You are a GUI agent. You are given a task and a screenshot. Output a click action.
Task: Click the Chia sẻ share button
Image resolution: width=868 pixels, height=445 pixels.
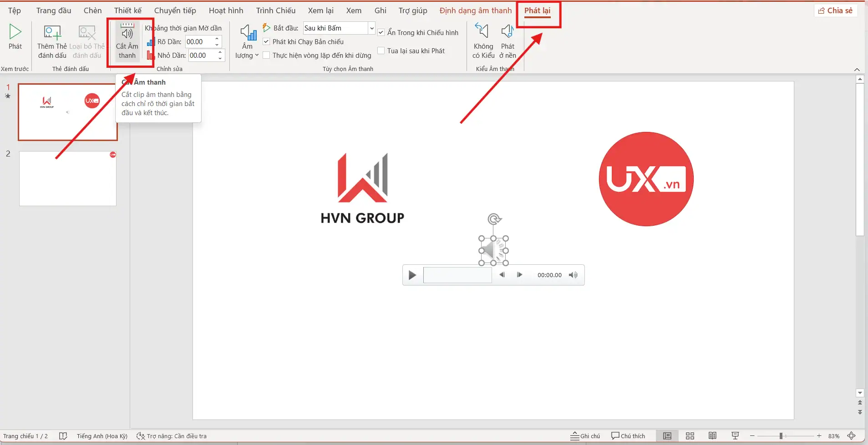(x=835, y=10)
